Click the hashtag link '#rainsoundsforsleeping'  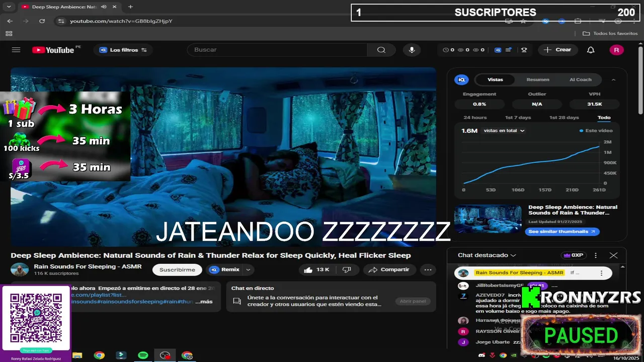130,302
